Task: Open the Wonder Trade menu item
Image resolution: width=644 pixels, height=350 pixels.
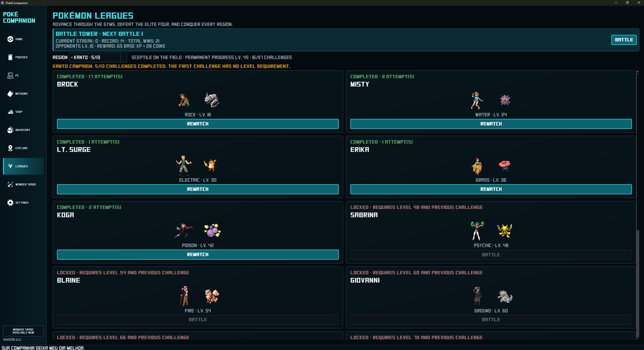Action: (x=23, y=184)
